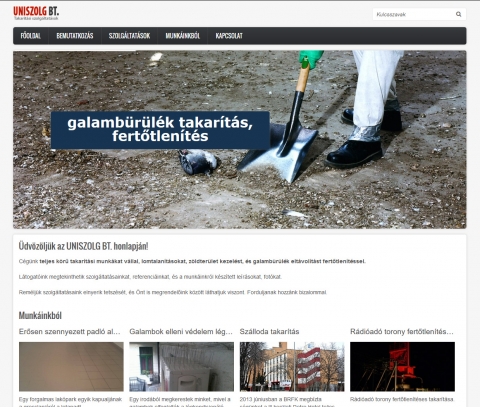Open 'Erősen szennyezett padló' article title
This screenshot has width=480, height=407.
pos(70,332)
